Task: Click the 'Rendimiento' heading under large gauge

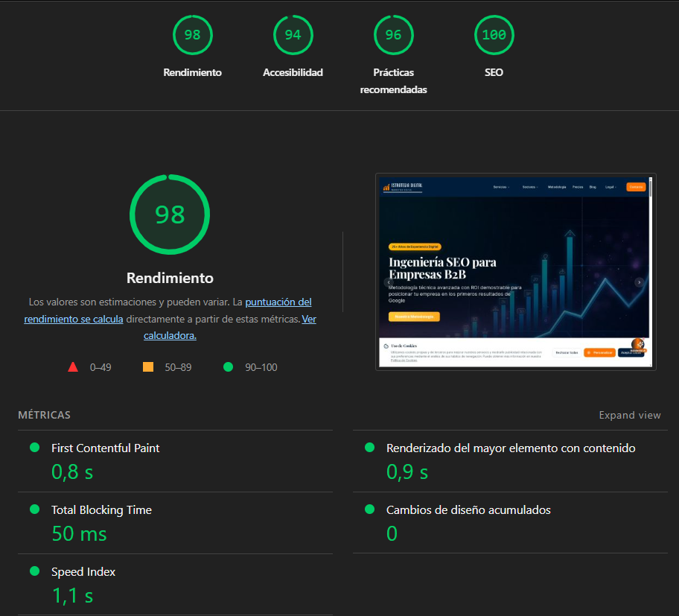Action: point(170,278)
